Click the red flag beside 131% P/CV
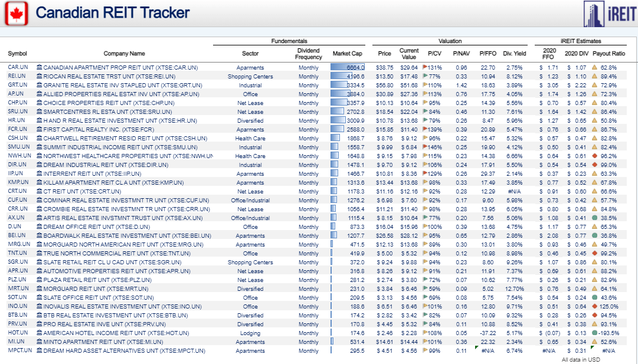This screenshot has width=638, height=364. (x=425, y=67)
